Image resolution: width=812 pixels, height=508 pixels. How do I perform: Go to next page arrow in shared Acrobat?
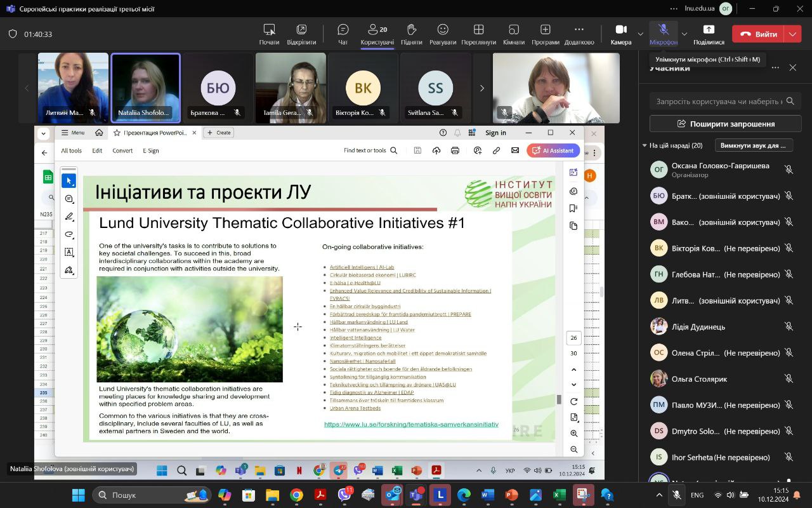(x=573, y=384)
